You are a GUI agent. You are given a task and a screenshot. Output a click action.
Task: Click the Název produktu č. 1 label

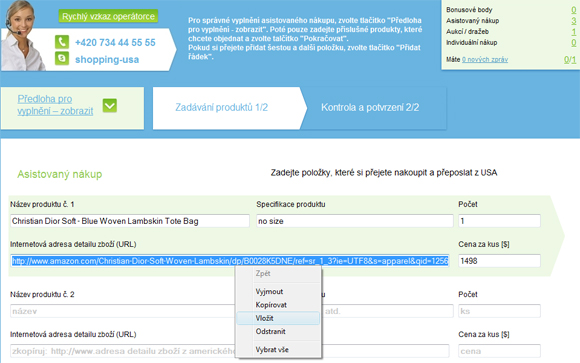click(42, 204)
